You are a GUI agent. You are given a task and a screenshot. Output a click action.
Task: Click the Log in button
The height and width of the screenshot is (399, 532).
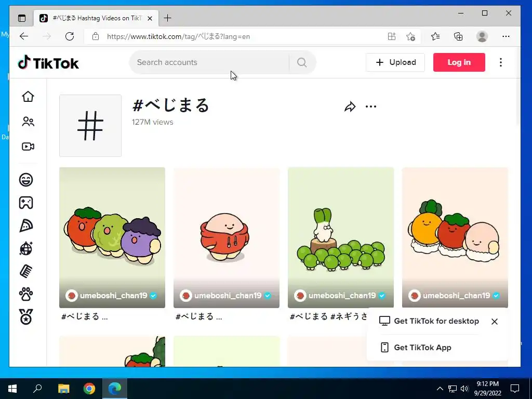459,62
